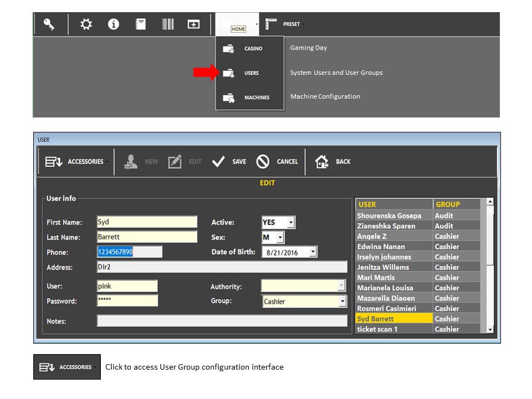Click the key icon in top toolbar
Viewport: 532px width, 399px height.
[49, 24]
